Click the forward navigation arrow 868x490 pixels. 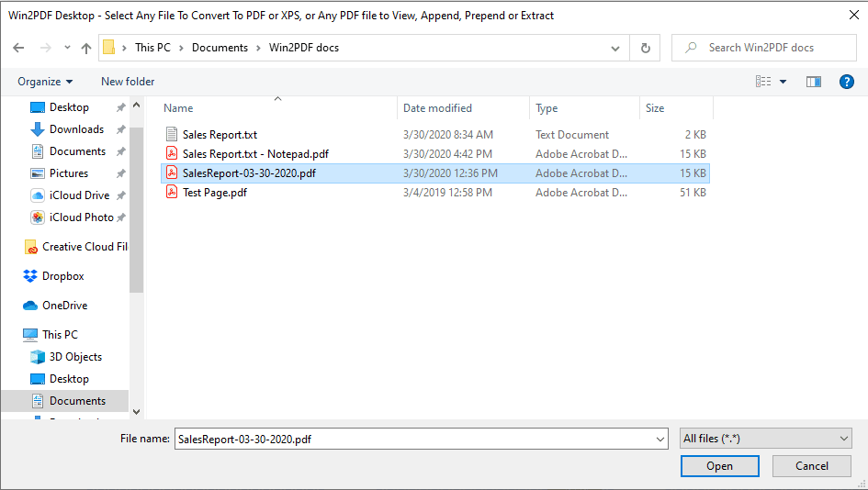click(x=45, y=48)
